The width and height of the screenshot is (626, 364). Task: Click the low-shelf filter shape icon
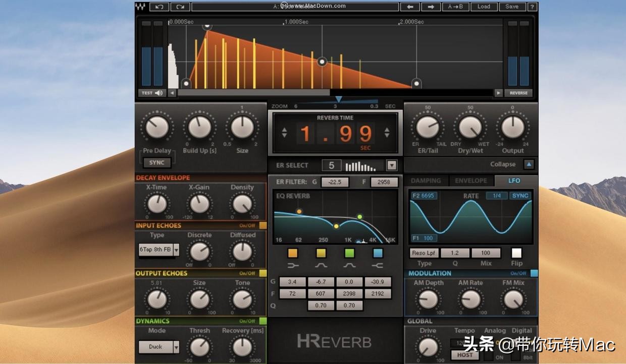[293, 266]
